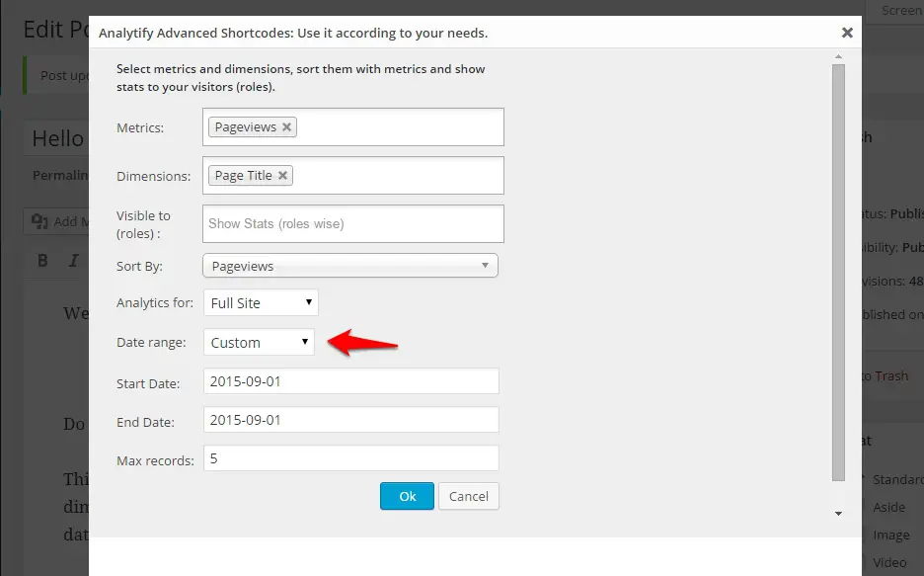Click the dialog scrollbar up arrow
Screen dimensions: 924x576
pos(838,57)
